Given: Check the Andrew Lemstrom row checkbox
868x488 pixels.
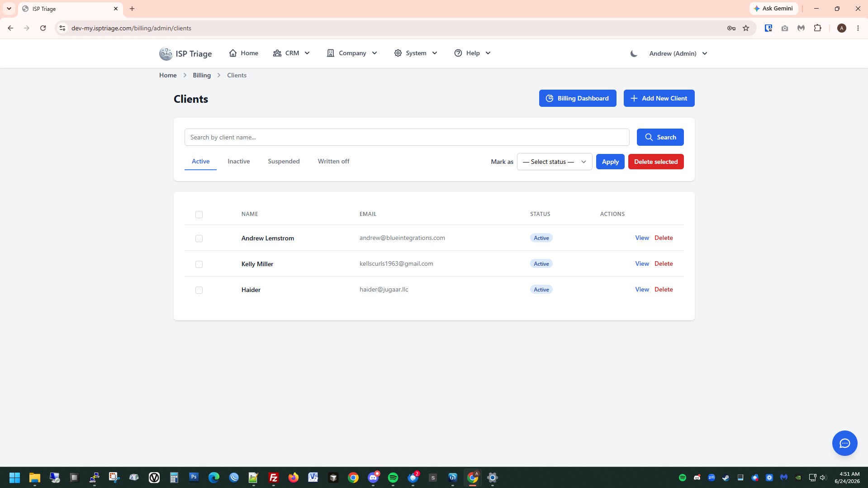Looking at the screenshot, I should 199,239.
